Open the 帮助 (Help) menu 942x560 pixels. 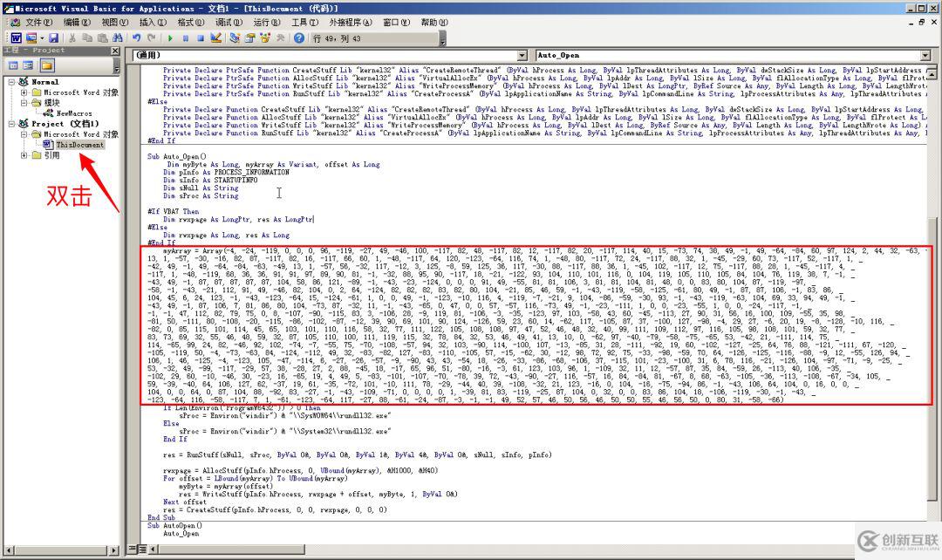[434, 22]
